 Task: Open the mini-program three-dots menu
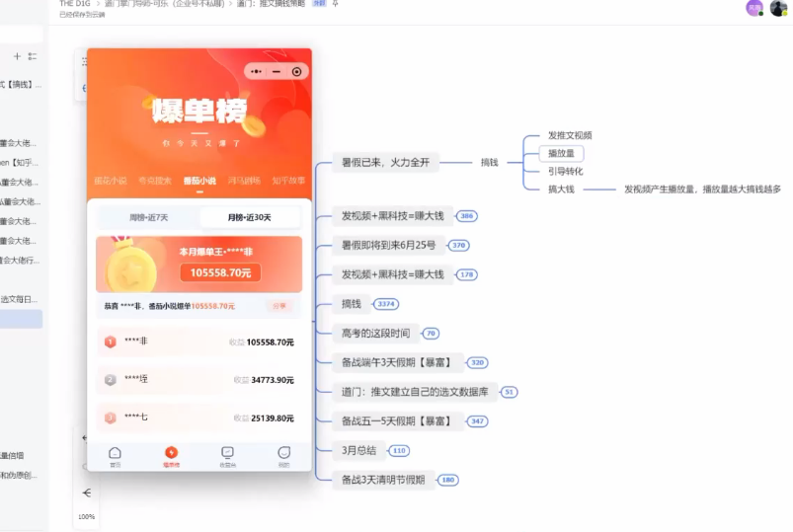257,71
